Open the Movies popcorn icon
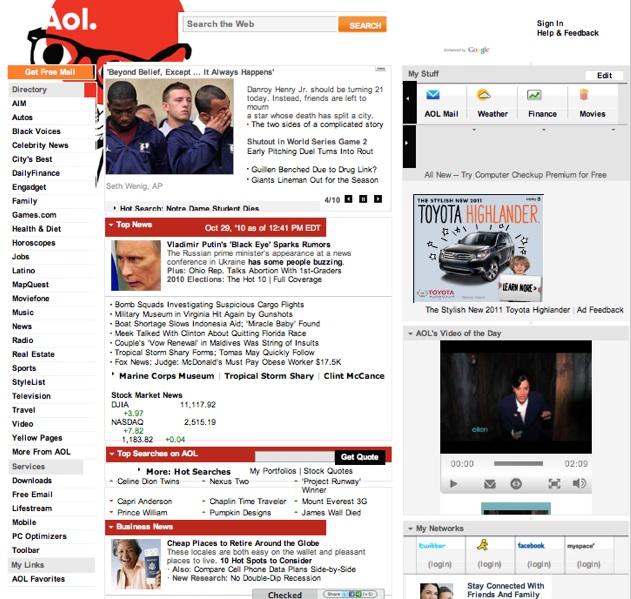 click(x=584, y=95)
